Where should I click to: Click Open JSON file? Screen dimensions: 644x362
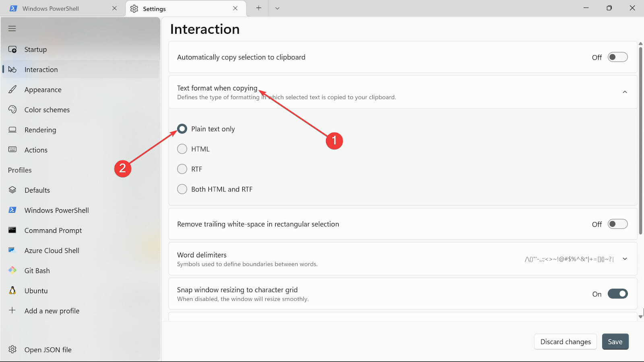80,350
